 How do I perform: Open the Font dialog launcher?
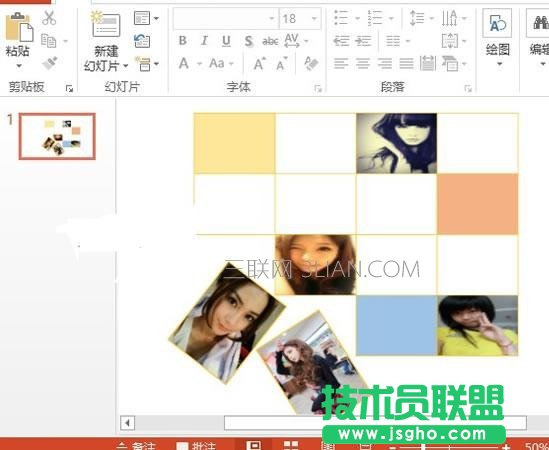[318, 89]
